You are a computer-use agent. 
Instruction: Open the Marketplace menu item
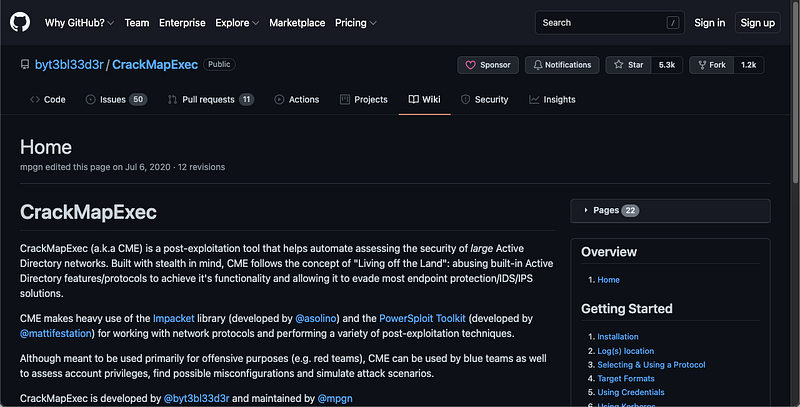coord(297,22)
